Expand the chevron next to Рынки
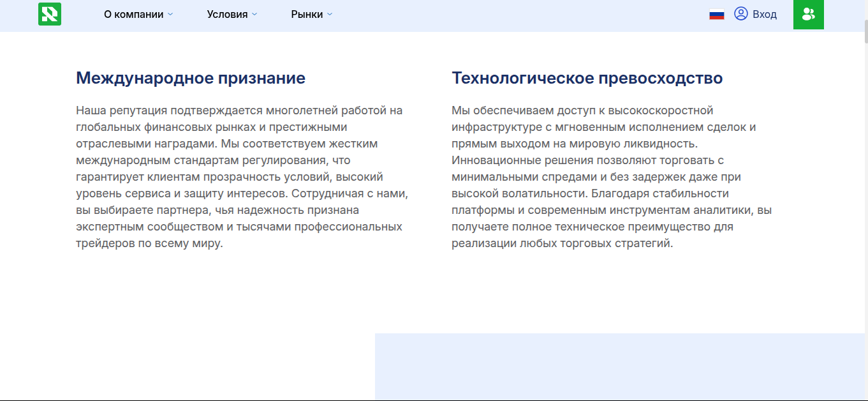This screenshot has height=401, width=868. [x=330, y=15]
